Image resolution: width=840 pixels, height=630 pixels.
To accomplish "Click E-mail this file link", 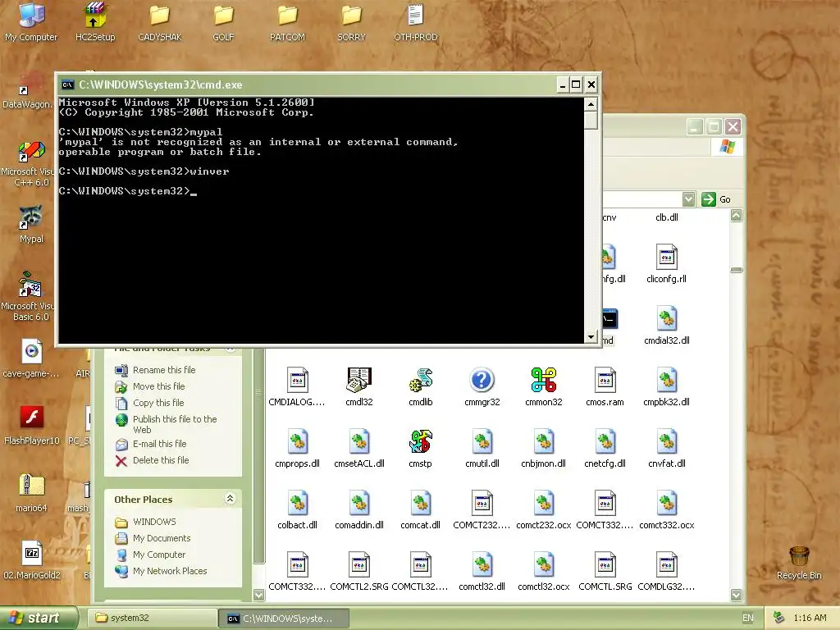I will pos(160,444).
